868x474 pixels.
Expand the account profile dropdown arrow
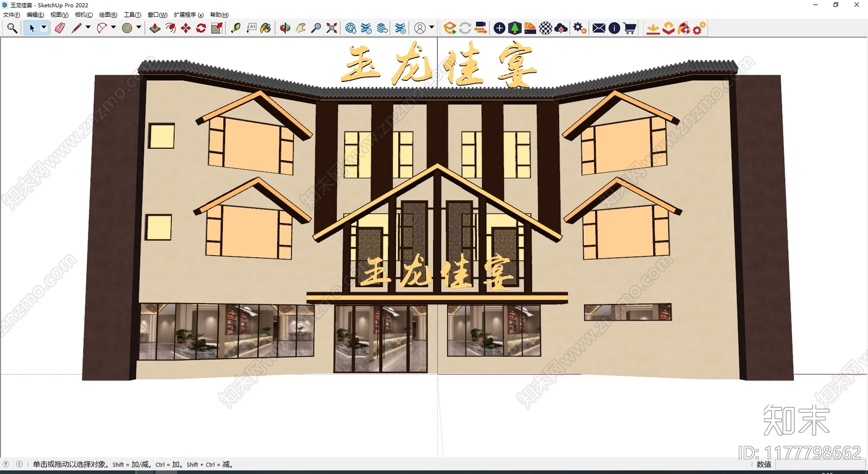tap(432, 28)
